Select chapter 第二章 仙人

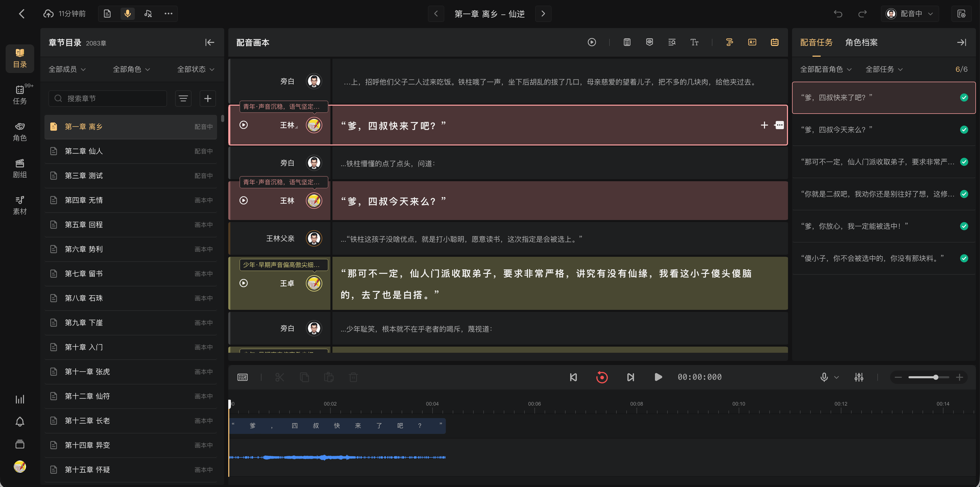click(x=131, y=151)
